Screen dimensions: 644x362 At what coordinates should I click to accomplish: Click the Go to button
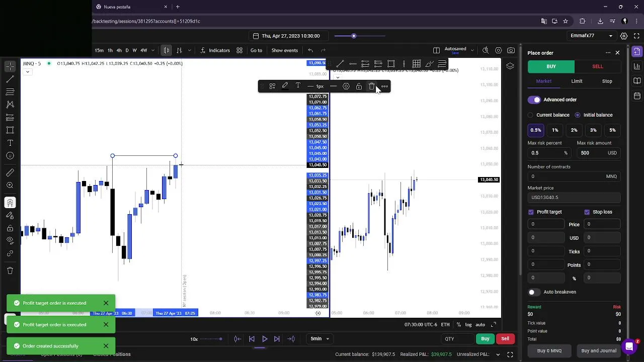256,50
